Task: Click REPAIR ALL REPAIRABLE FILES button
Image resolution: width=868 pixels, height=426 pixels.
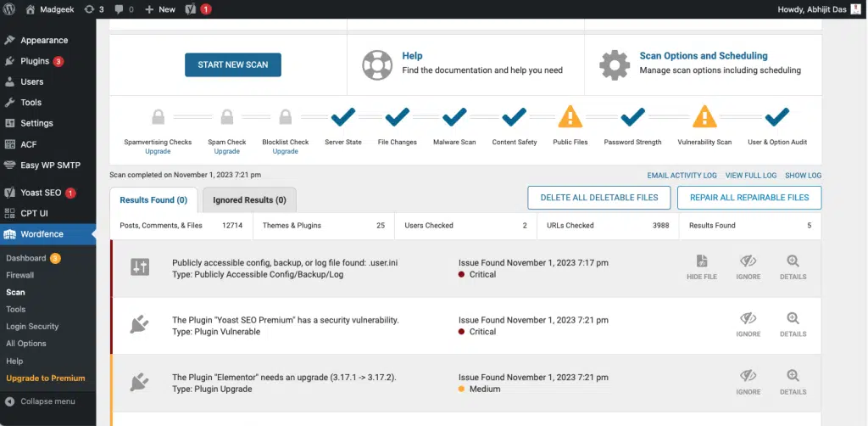Action: (749, 198)
